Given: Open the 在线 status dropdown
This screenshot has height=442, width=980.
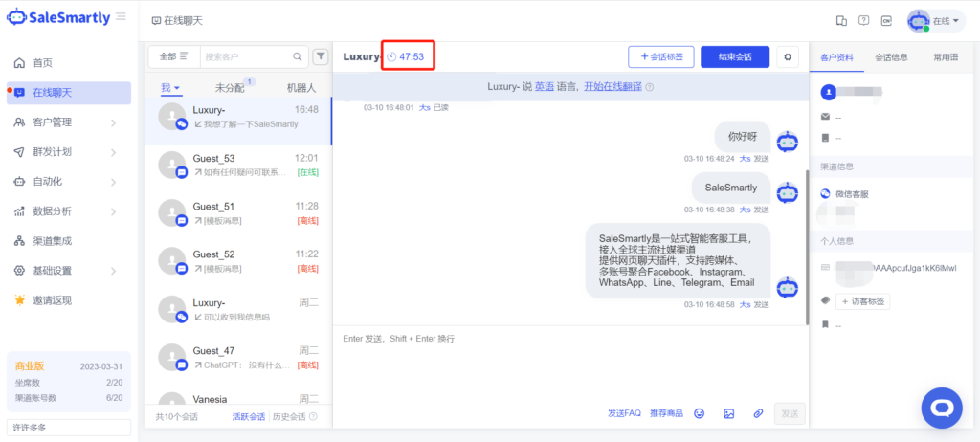Looking at the screenshot, I should pyautogui.click(x=936, y=21).
